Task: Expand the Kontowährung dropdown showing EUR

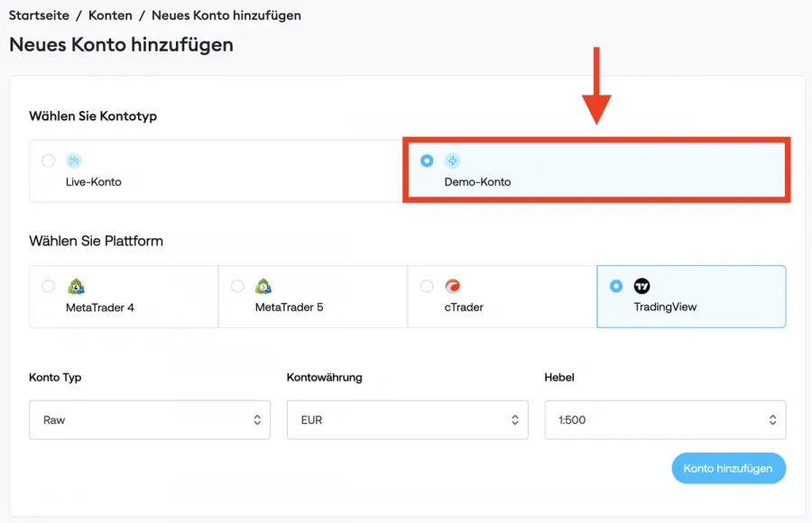Action: [x=407, y=420]
